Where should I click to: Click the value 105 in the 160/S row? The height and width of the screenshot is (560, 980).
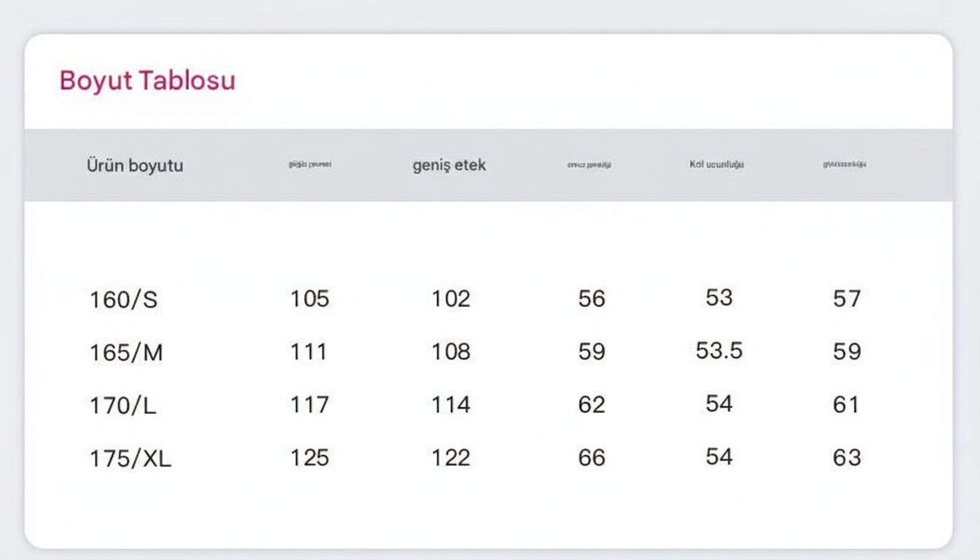310,299
